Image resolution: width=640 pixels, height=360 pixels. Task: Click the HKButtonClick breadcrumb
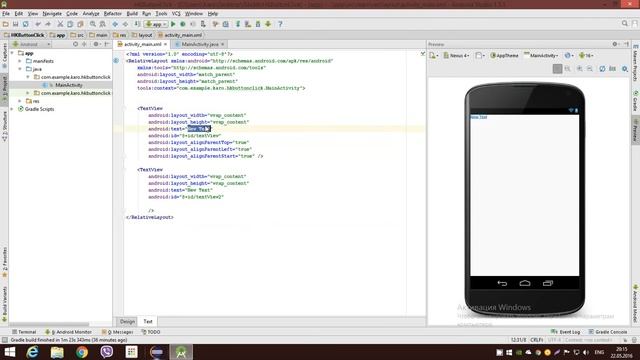click(24, 35)
